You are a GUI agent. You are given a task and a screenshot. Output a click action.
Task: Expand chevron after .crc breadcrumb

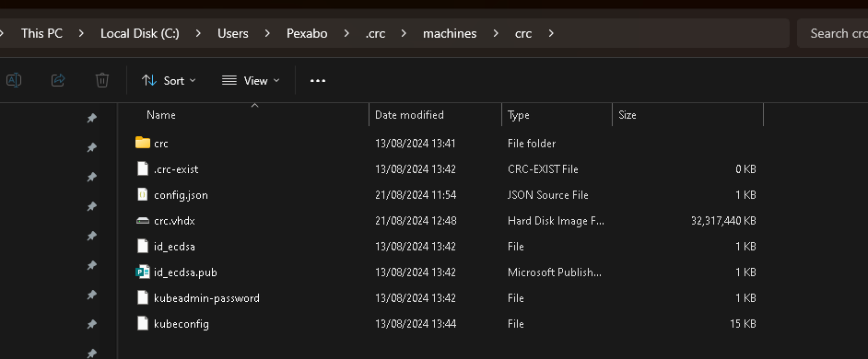405,33
